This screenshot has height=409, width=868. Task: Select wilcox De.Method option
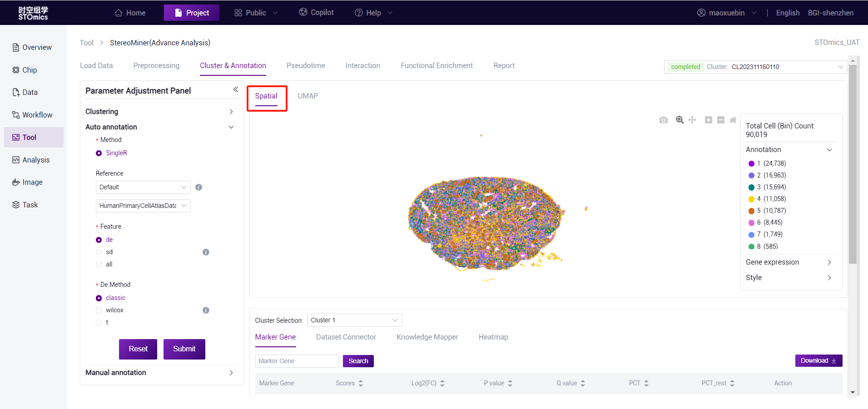[99, 310]
